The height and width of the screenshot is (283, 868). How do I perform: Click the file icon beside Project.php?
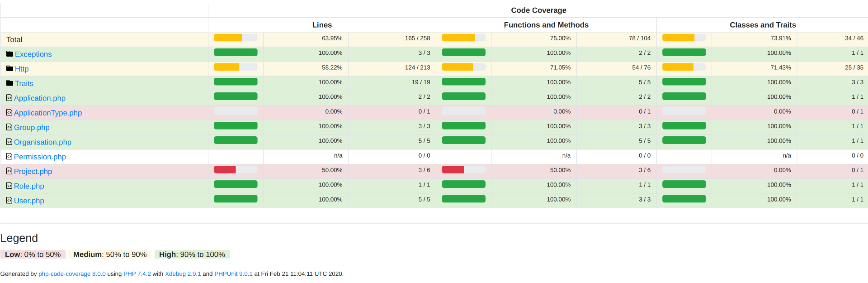point(9,171)
